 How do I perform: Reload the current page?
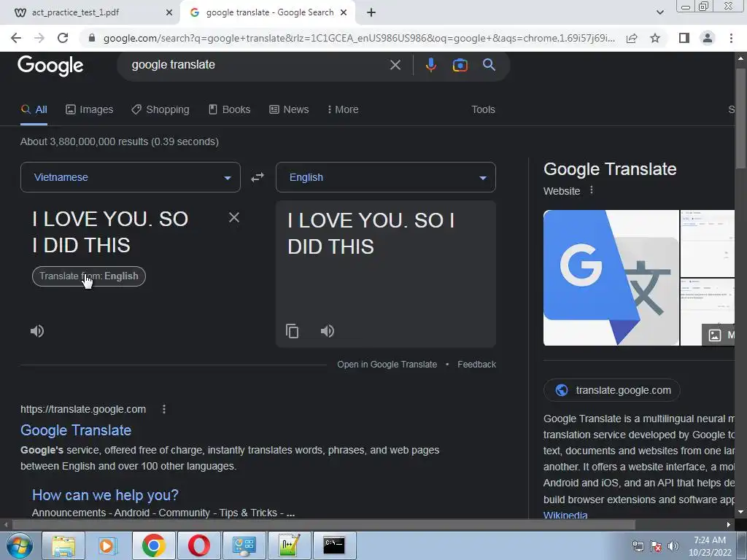(x=63, y=38)
